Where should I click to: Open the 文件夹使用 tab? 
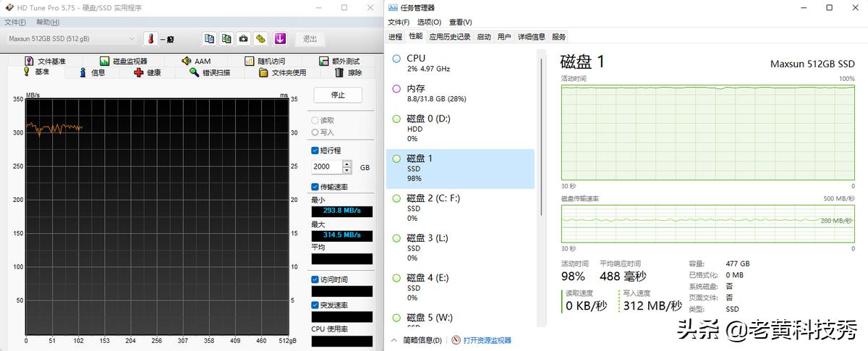click(283, 72)
